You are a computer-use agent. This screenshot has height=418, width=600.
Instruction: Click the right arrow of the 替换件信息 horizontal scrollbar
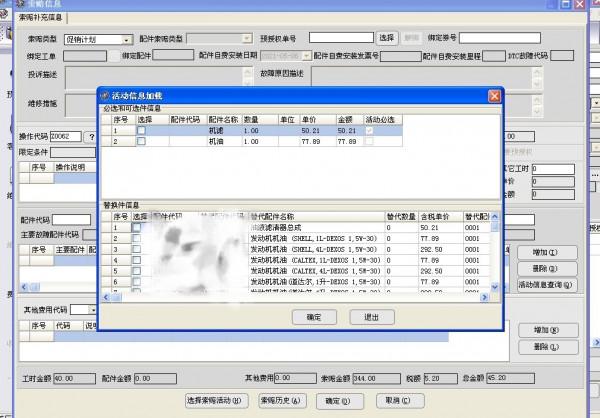pos(484,297)
